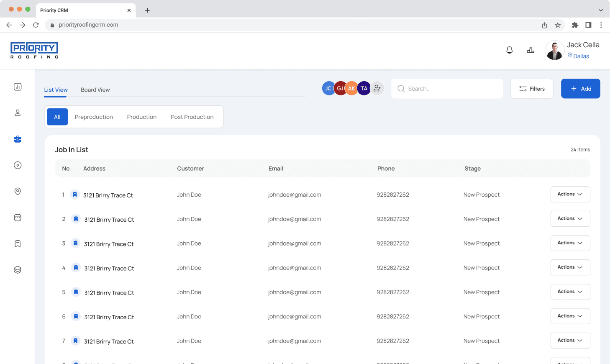Click the blue Add button
Screen dimensions: 610x364
580,89
